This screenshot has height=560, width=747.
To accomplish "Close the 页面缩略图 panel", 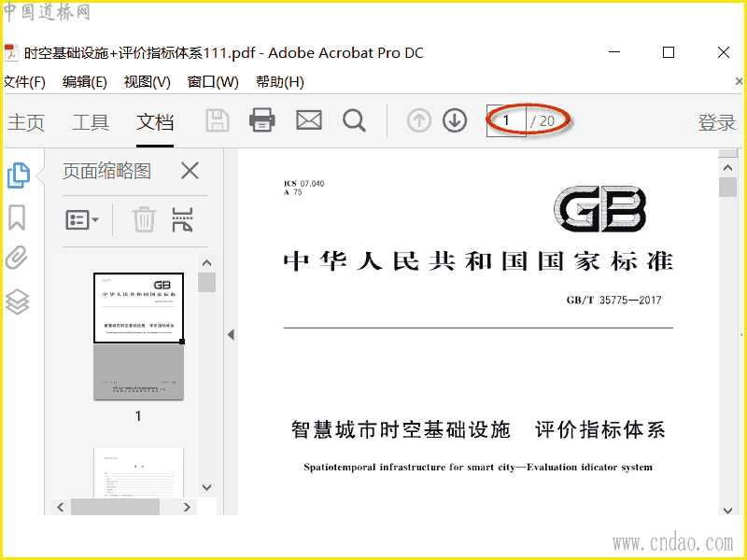I will 190,170.
